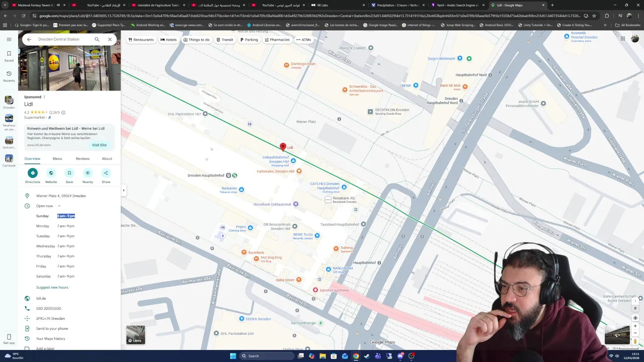Zoom in with the plus button
644x362 pixels.
pyautogui.click(x=635, y=326)
